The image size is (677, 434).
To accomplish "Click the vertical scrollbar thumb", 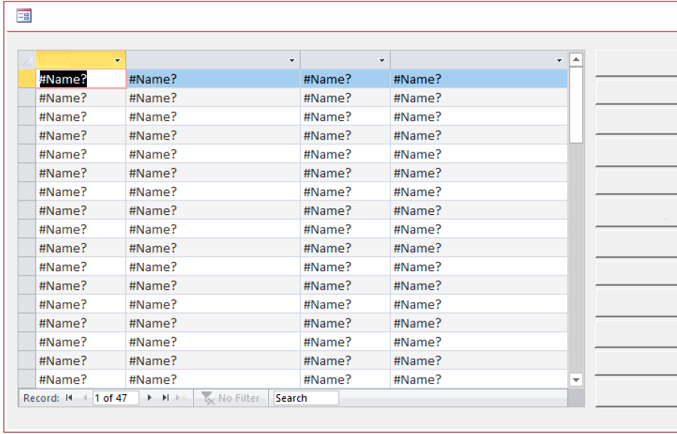I will [576, 105].
